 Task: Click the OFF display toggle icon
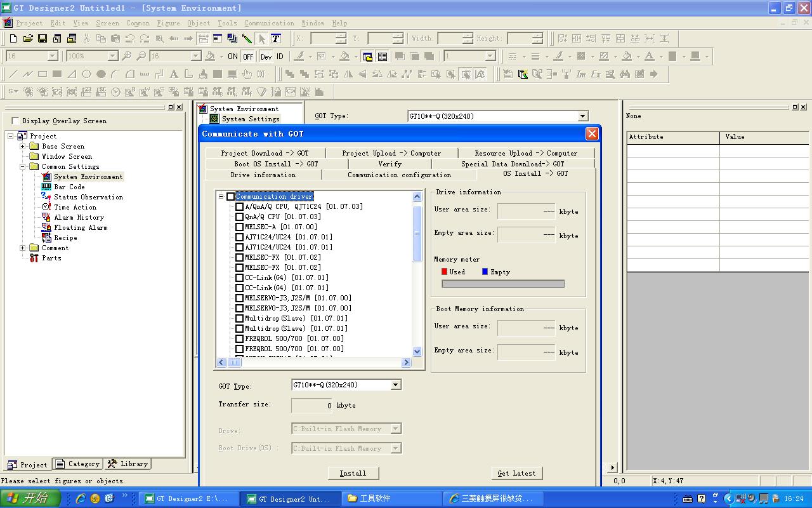(x=248, y=57)
